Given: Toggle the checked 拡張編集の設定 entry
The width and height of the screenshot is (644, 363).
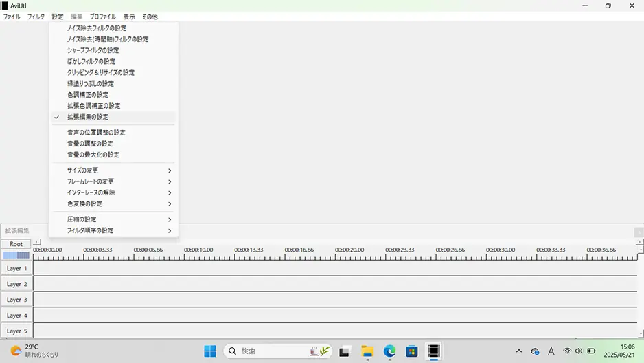Looking at the screenshot, I should [113, 117].
